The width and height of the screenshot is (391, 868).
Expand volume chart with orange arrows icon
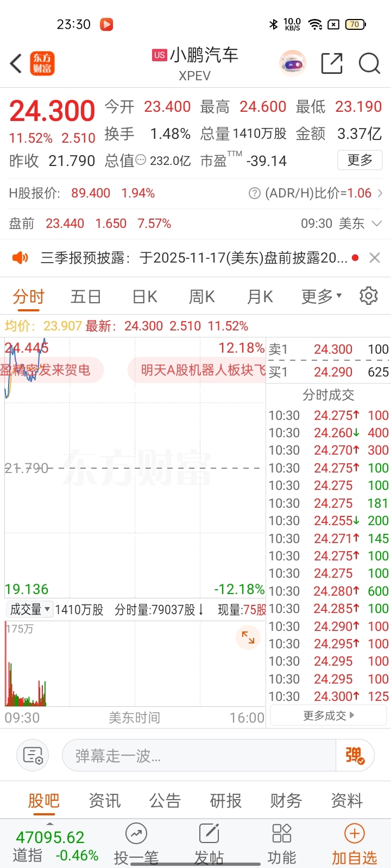coord(248,637)
